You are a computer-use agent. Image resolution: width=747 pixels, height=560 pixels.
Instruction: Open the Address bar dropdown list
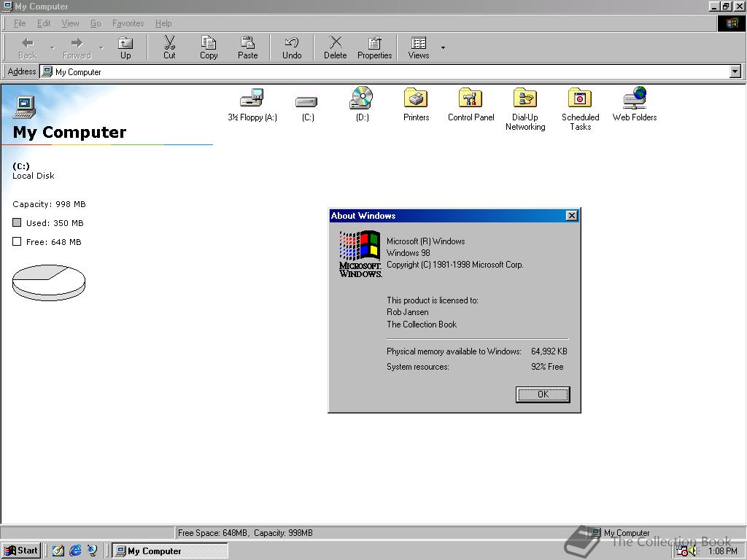[735, 71]
